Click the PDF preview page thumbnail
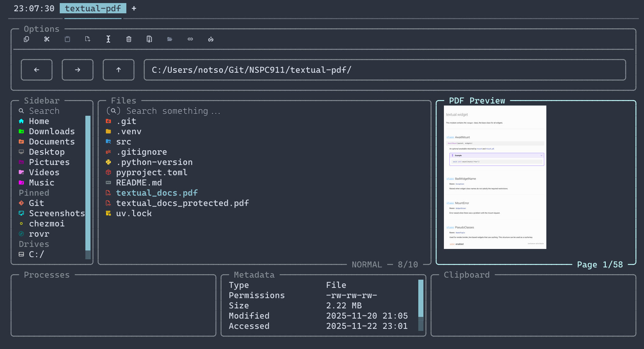 pos(495,177)
